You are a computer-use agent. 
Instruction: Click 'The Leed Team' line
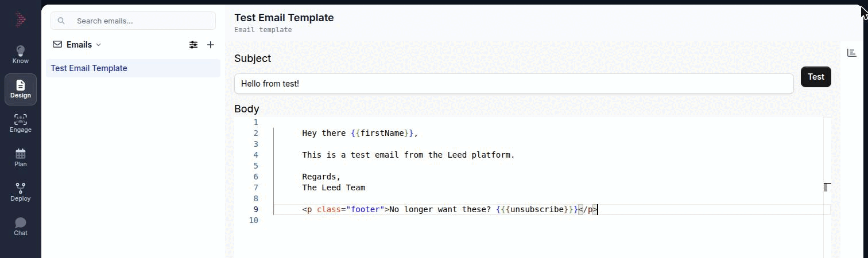[x=334, y=187]
